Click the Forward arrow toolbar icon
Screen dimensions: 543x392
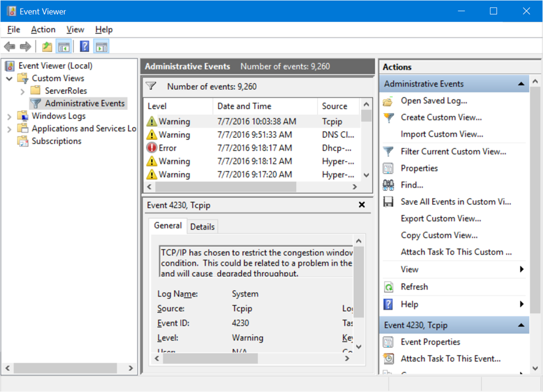[x=25, y=46]
